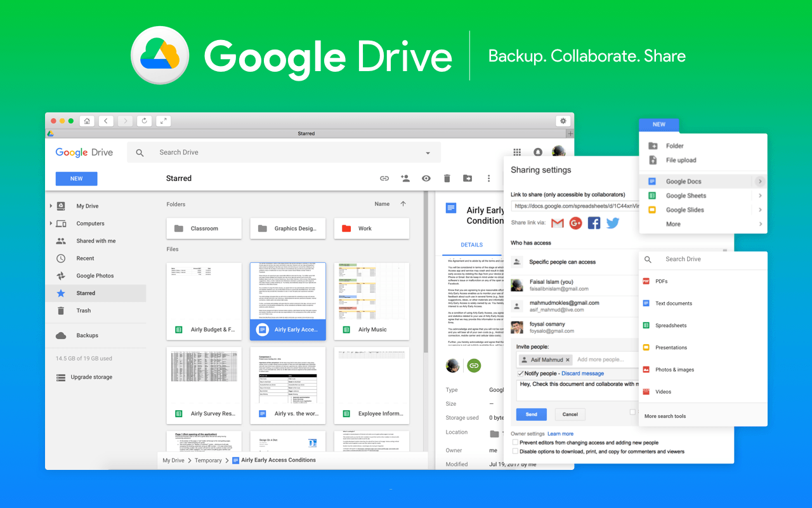Image resolution: width=812 pixels, height=508 pixels.
Task: Open Google Photos in sidebar
Action: pyautogui.click(x=95, y=276)
